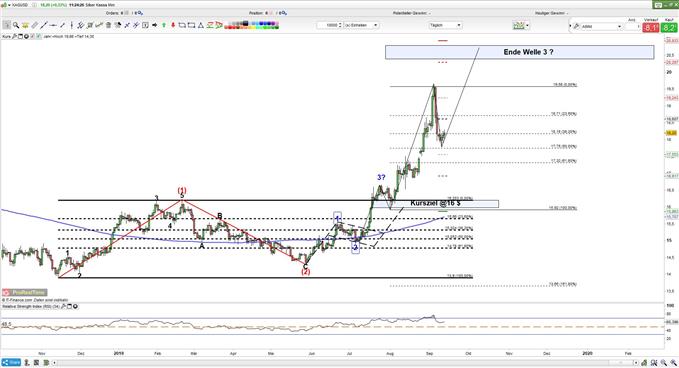The height and width of the screenshot is (368, 679).
Task: Choose the triangle shape drawing tool
Action: [x=200, y=25]
